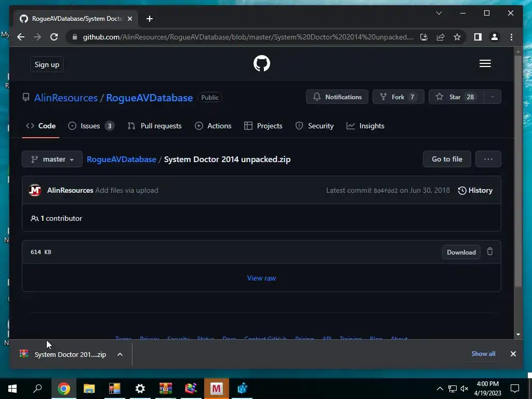The width and height of the screenshot is (532, 399).
Task: Click the GitHub Octocat logo
Action: click(x=262, y=63)
